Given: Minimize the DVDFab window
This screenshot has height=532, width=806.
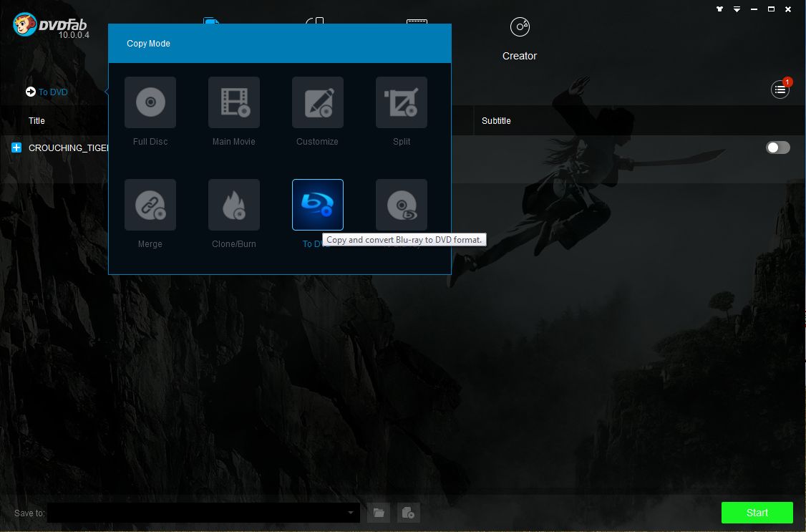Looking at the screenshot, I should point(754,9).
